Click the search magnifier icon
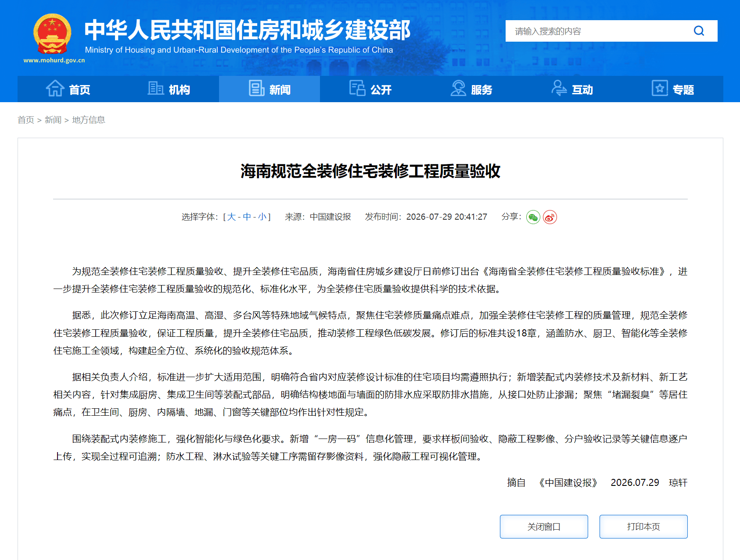 pyautogui.click(x=699, y=31)
